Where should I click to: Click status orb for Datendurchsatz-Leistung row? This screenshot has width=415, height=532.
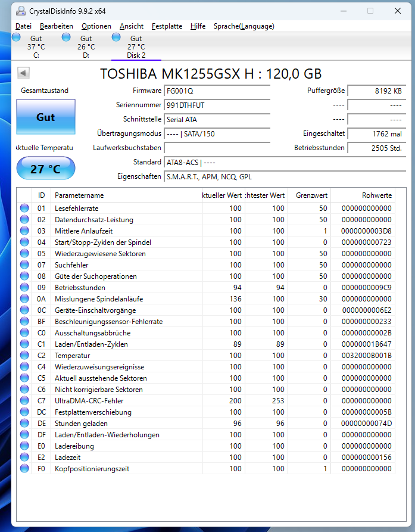(24, 219)
